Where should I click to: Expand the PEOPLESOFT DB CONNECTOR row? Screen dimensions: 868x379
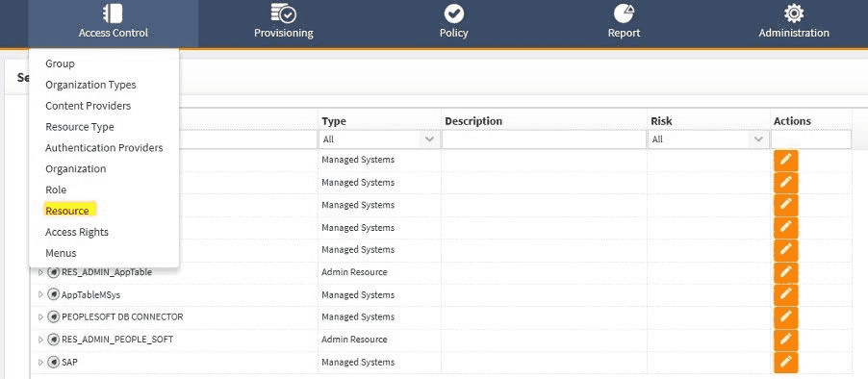tap(40, 317)
